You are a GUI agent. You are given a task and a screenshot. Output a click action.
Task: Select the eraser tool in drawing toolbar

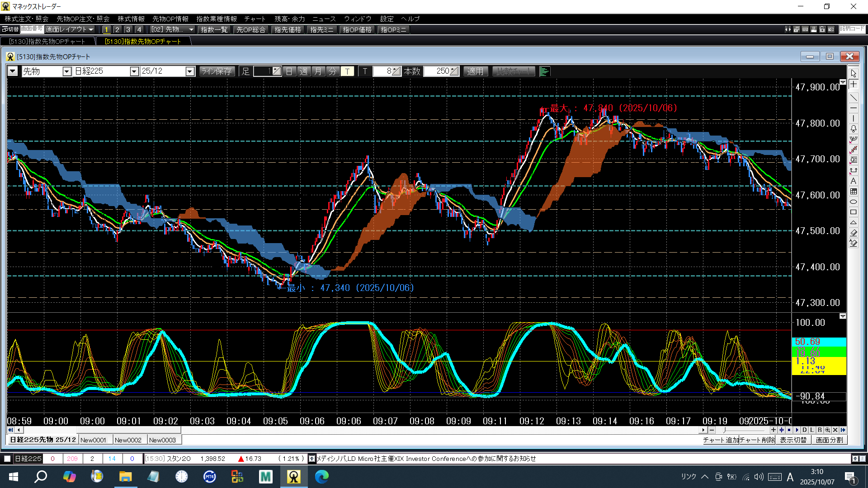click(x=853, y=233)
